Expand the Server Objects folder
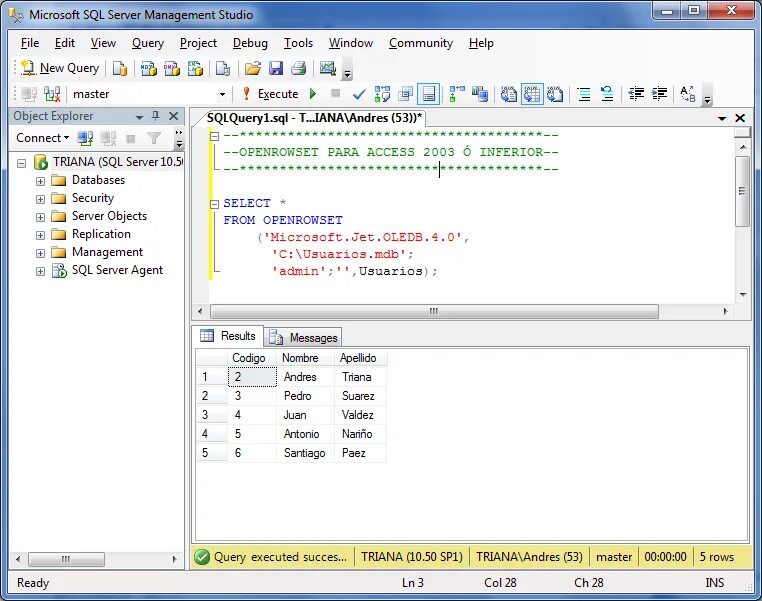Image resolution: width=762 pixels, height=601 pixels. point(40,217)
